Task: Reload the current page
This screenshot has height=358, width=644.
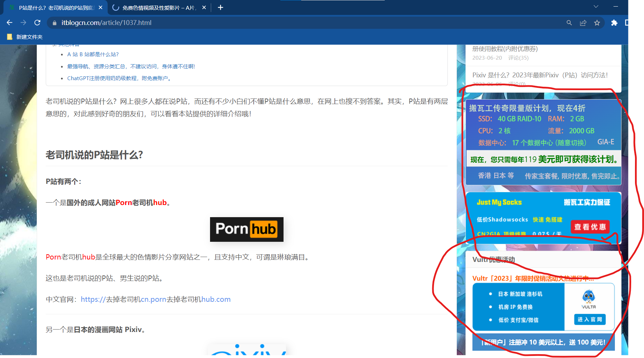Action: 37,23
